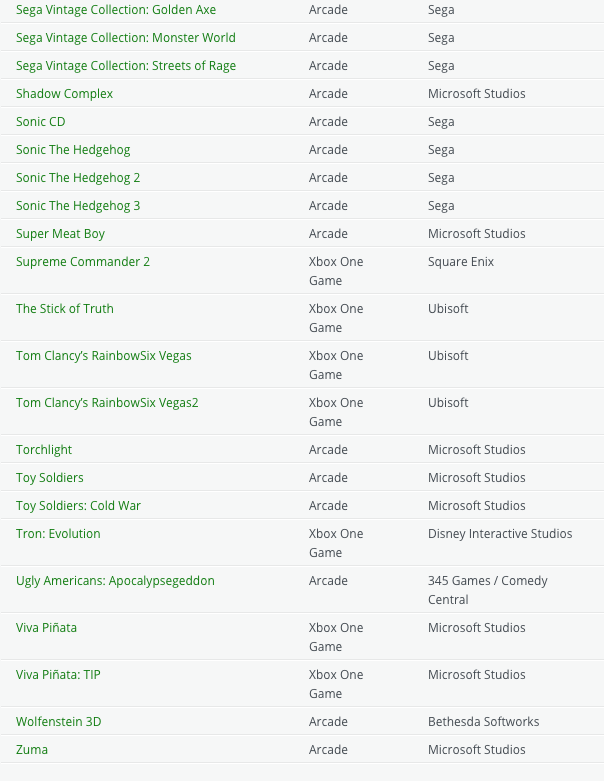
Task: Open the Toy Soldiers: Cold War link
Action: (78, 506)
